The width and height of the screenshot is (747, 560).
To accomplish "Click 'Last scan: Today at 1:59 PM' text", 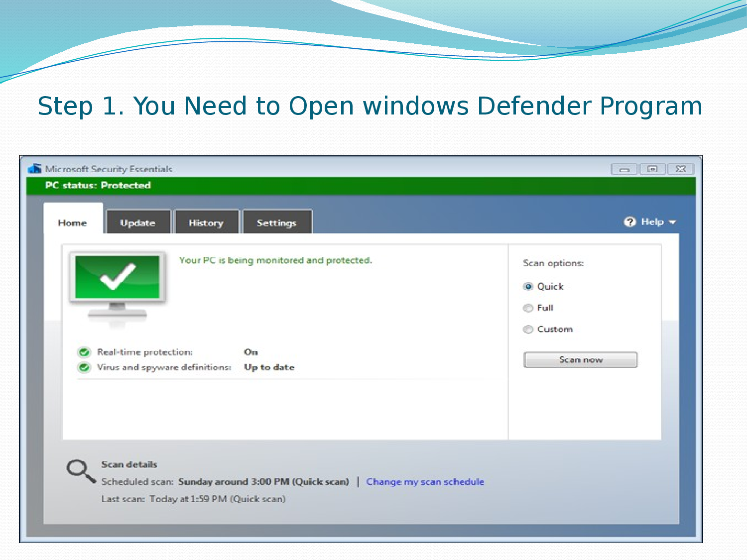I will pos(194,499).
